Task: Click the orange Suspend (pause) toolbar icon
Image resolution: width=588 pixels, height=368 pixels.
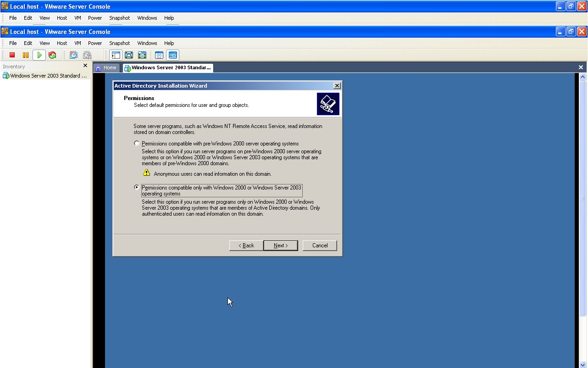Action: coord(26,55)
